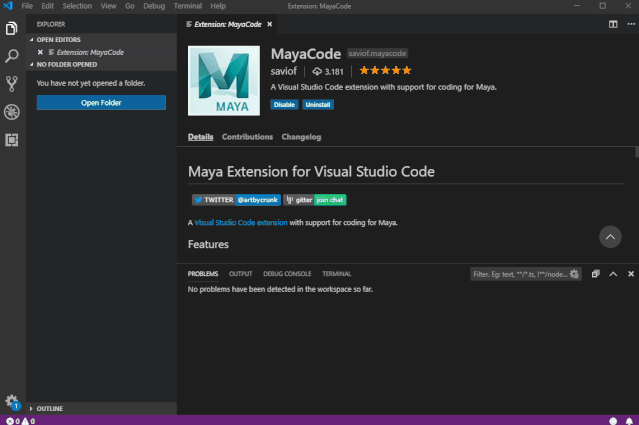
Task: Switch to the Terminal panel tab
Action: 337,274
